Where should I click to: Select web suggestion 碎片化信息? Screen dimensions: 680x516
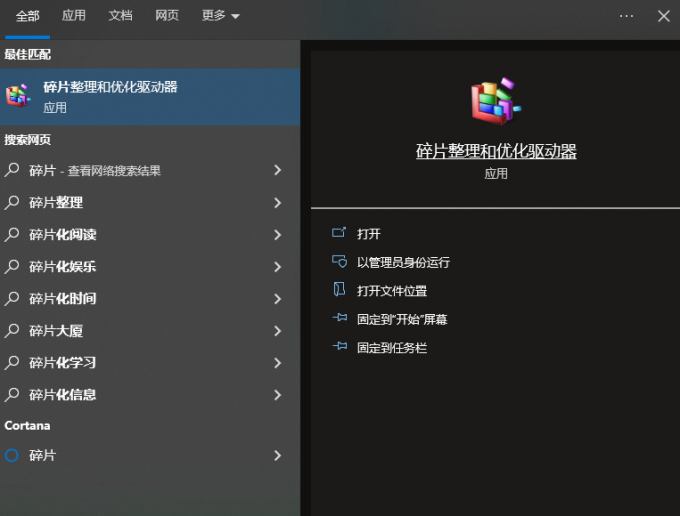(x=150, y=395)
